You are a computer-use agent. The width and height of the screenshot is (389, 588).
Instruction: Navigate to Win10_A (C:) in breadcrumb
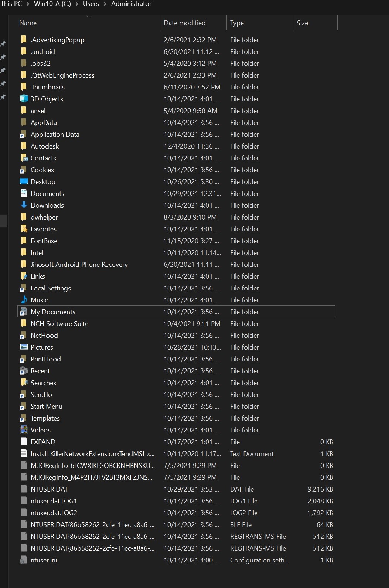(x=52, y=4)
